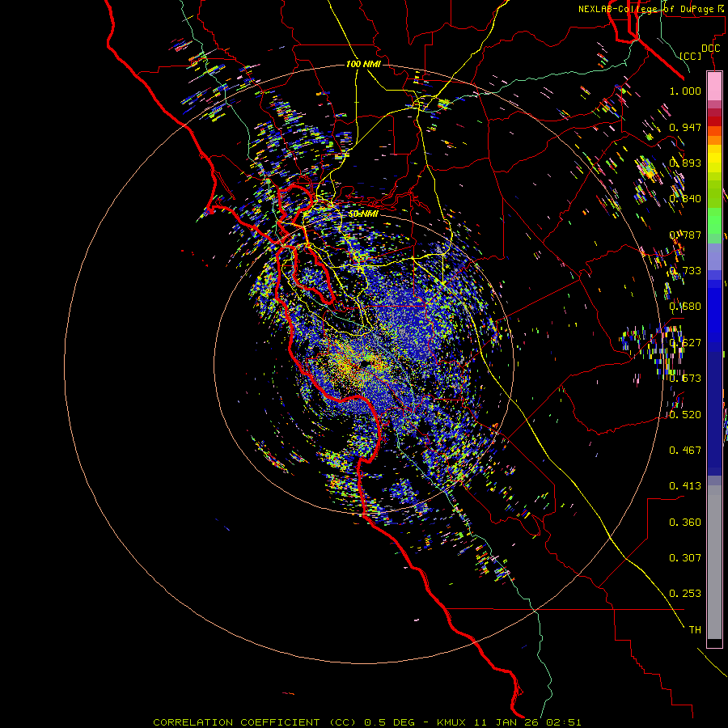Click the 02:51 timestamp in the caption
The image size is (728, 728).
pyautogui.click(x=564, y=722)
